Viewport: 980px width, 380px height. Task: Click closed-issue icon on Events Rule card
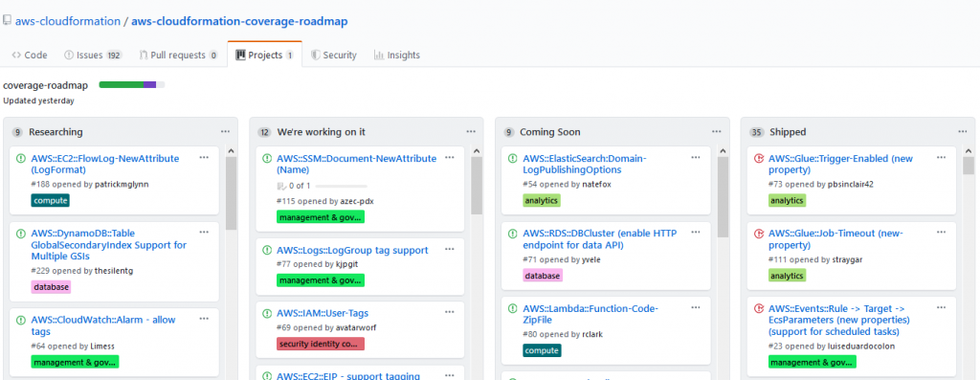point(759,309)
